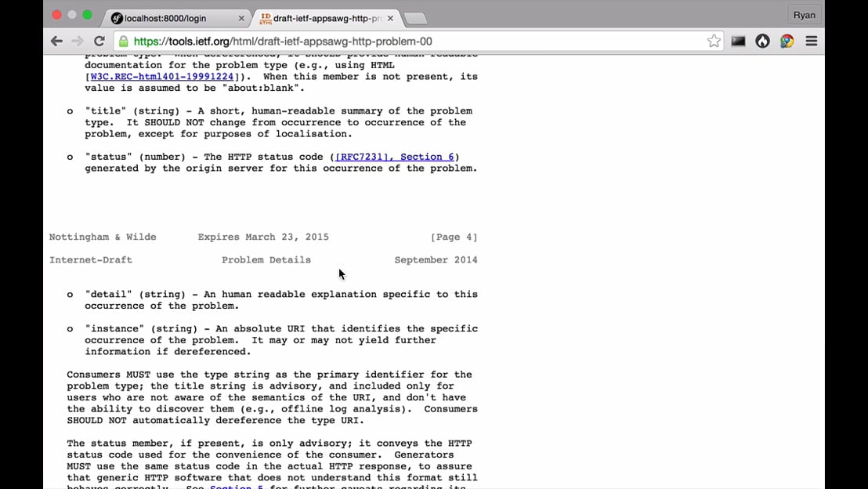Go back to previous page

[56, 41]
